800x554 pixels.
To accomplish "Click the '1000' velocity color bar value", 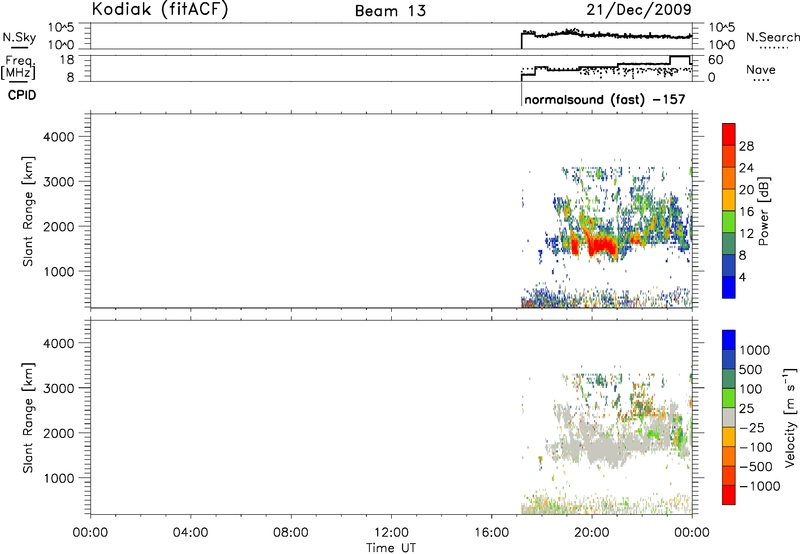I will [x=754, y=350].
